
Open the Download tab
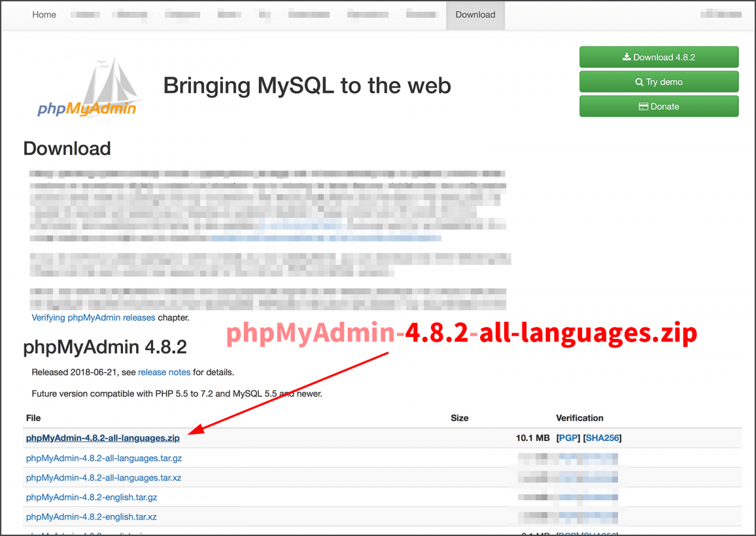click(x=475, y=14)
